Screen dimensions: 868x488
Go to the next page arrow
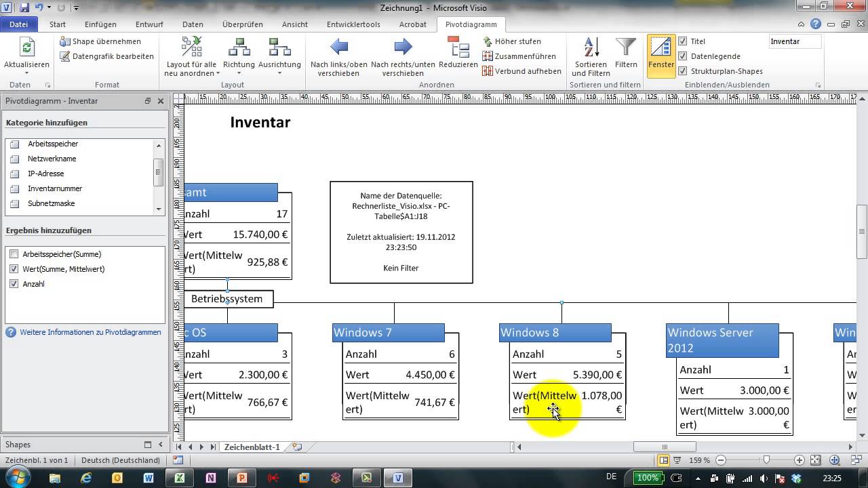(202, 447)
